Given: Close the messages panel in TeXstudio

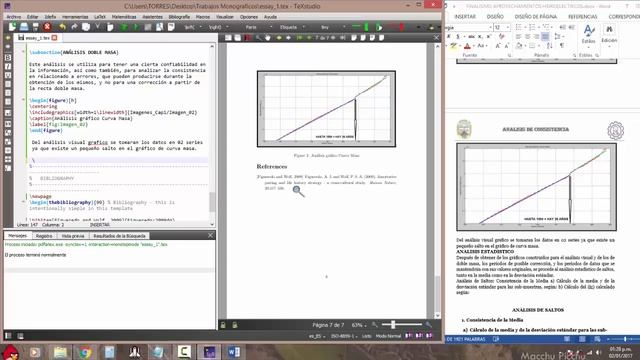Looking at the screenshot, I should tap(210, 236).
